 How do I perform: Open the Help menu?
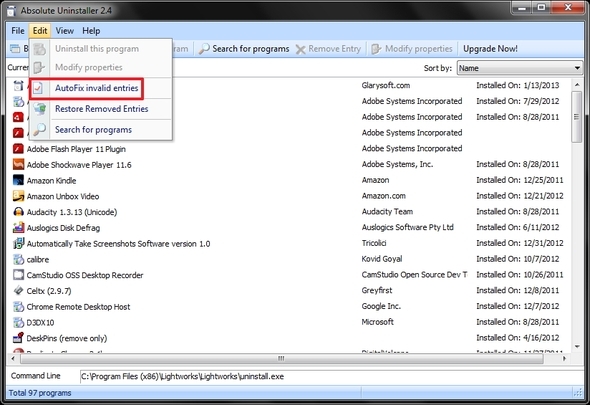point(91,31)
